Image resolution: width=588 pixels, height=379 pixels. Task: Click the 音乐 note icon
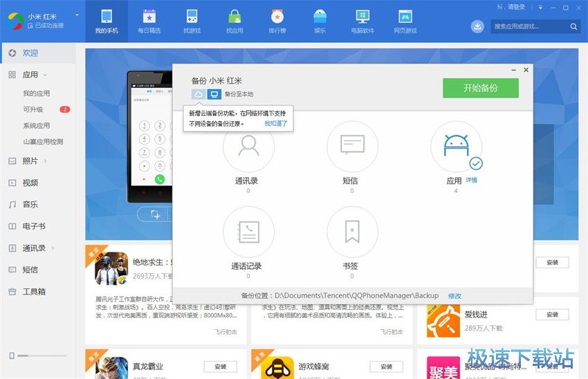(12, 205)
